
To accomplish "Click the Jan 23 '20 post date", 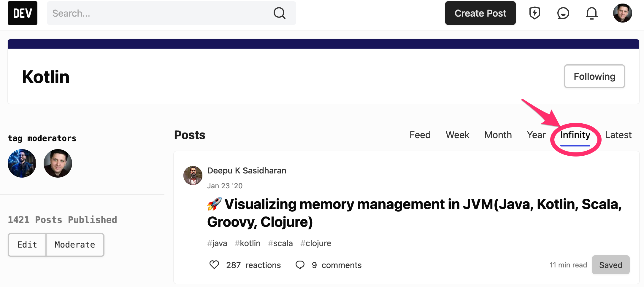I will [225, 186].
